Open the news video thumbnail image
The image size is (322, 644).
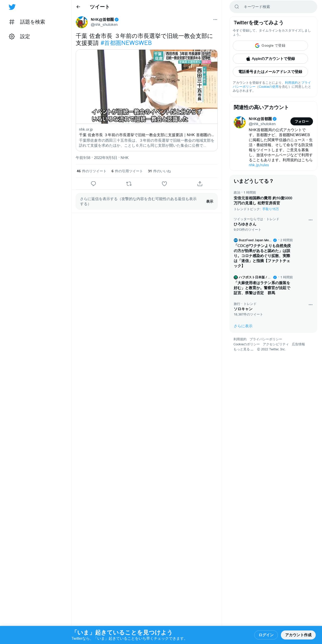click(147, 87)
